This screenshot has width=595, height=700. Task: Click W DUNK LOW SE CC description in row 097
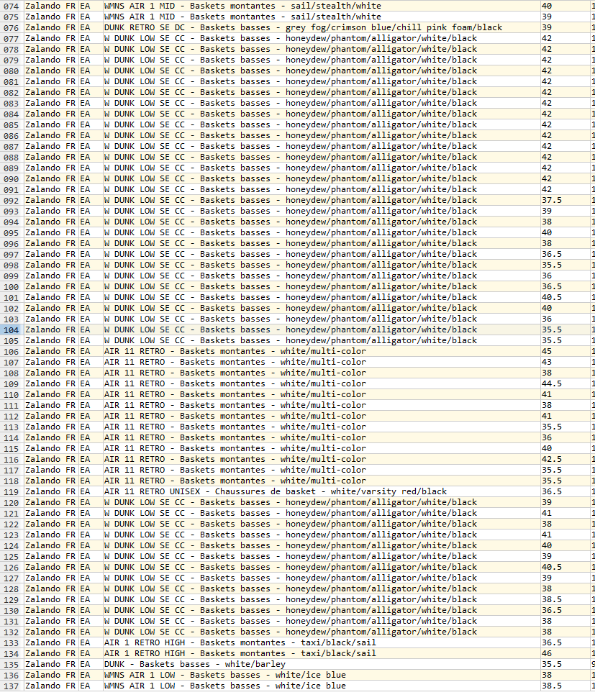coord(291,255)
